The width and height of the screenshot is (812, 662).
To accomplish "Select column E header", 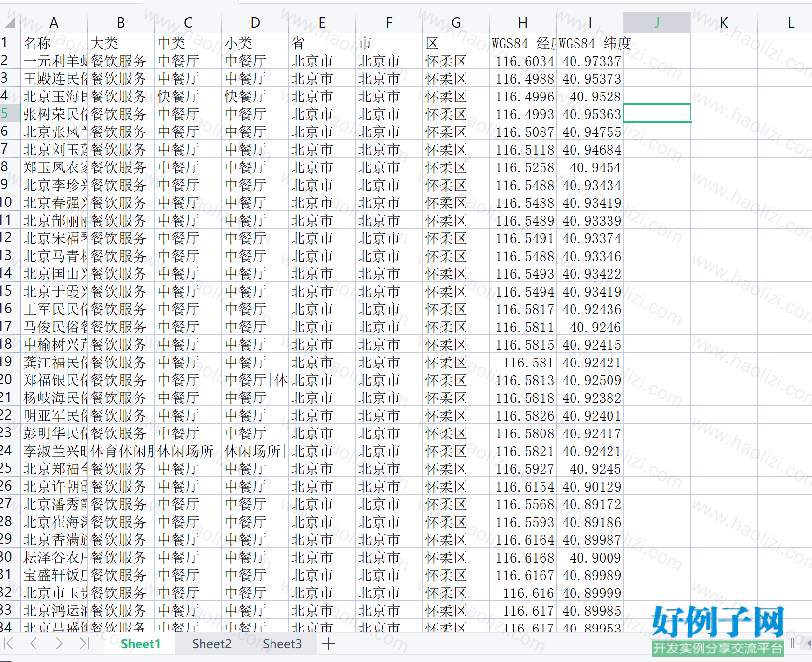I will [x=322, y=23].
